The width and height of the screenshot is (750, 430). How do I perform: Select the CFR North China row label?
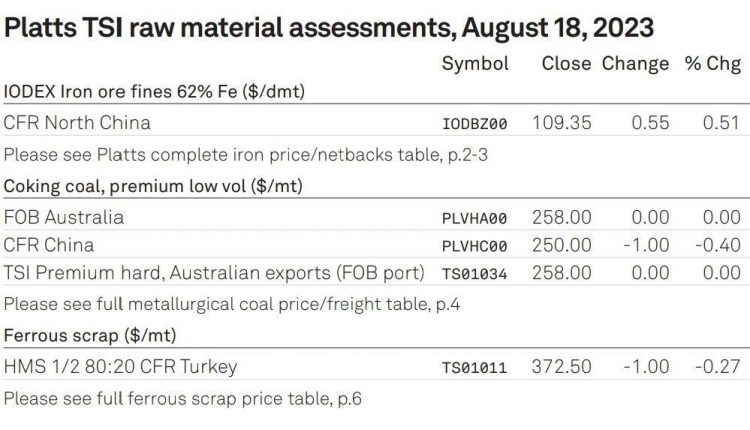(x=77, y=123)
